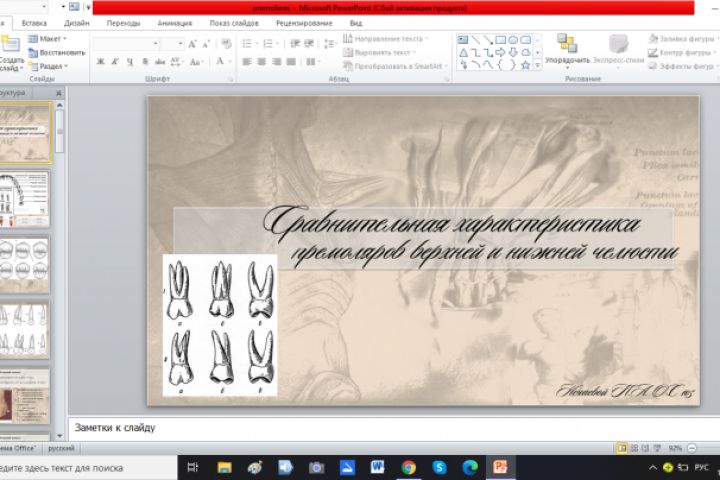
Task: Switch to the Design (Дизайн) tab
Action: (x=77, y=23)
